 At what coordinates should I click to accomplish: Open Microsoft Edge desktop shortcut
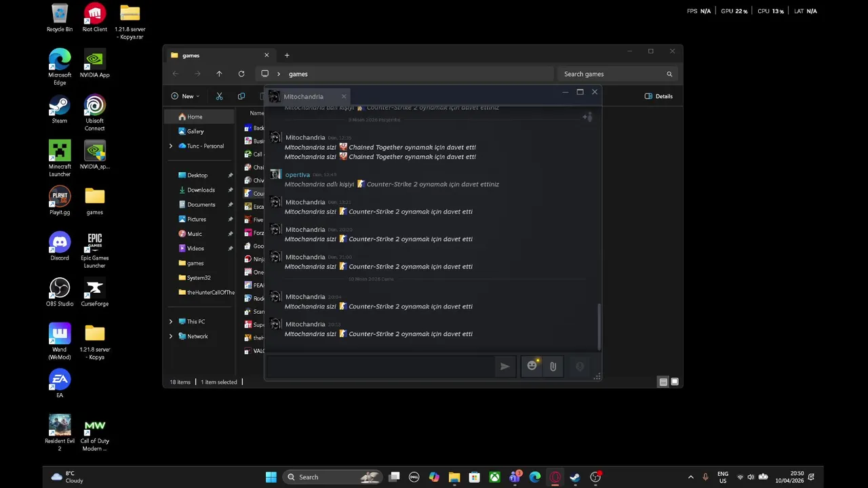(x=60, y=67)
